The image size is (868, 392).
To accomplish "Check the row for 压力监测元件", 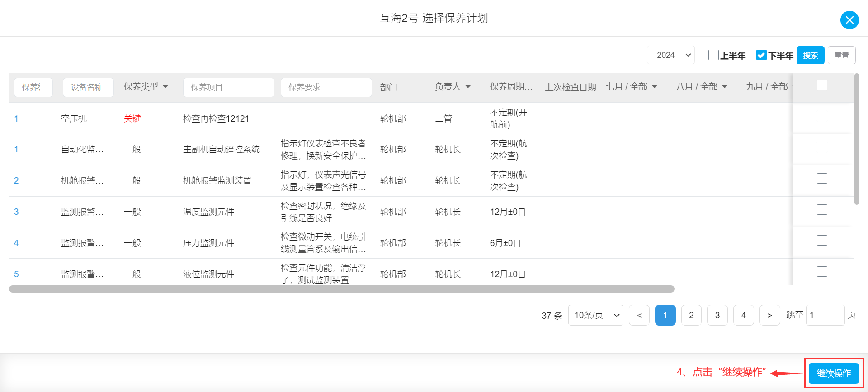I will (822, 241).
